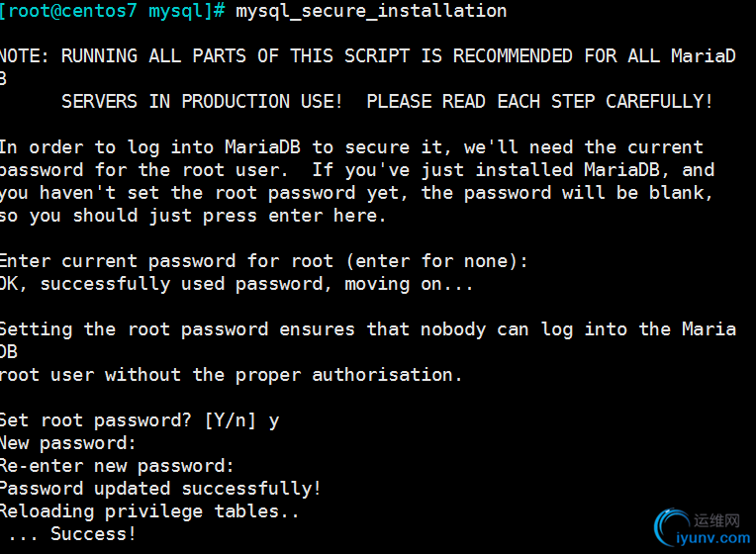Click the "Reloading privilege tables.." line
The image size is (756, 554).
(x=148, y=511)
